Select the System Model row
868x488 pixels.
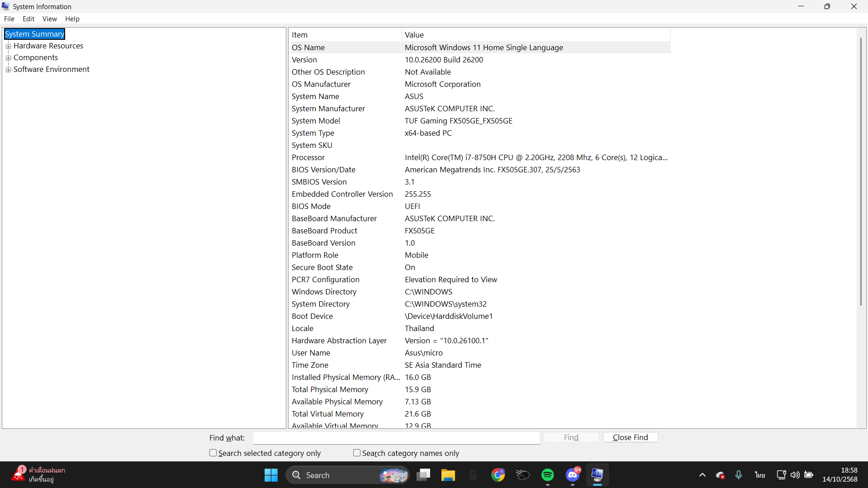point(479,121)
